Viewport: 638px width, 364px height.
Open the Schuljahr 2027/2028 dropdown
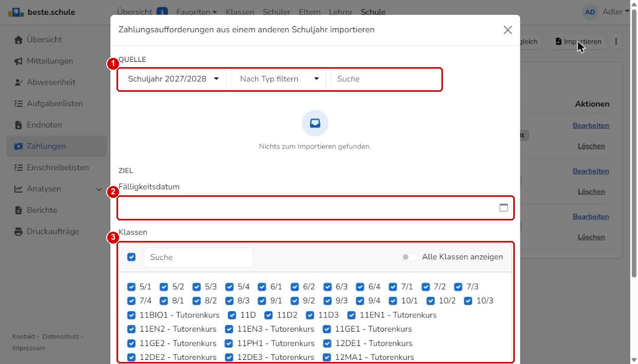pyautogui.click(x=172, y=79)
